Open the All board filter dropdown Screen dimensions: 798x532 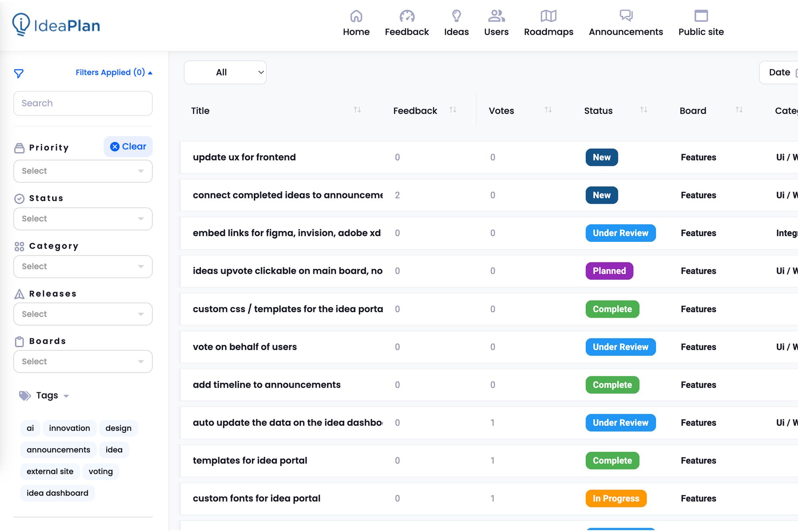(225, 72)
